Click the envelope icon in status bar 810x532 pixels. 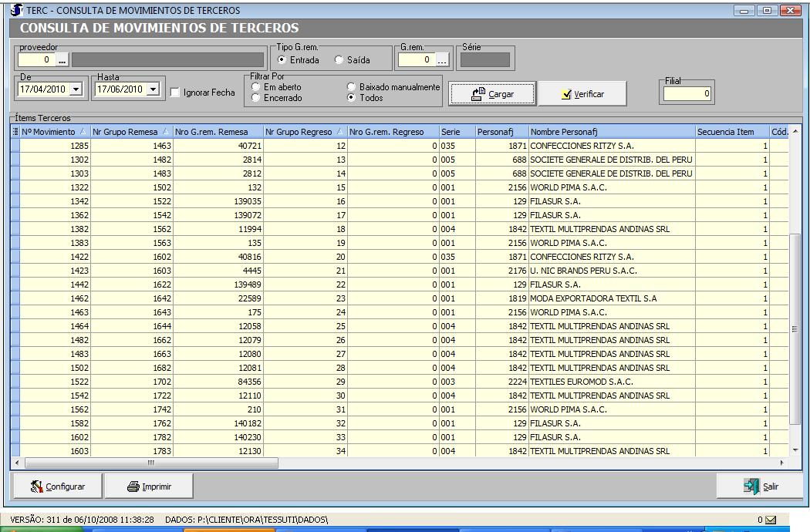click(770, 520)
